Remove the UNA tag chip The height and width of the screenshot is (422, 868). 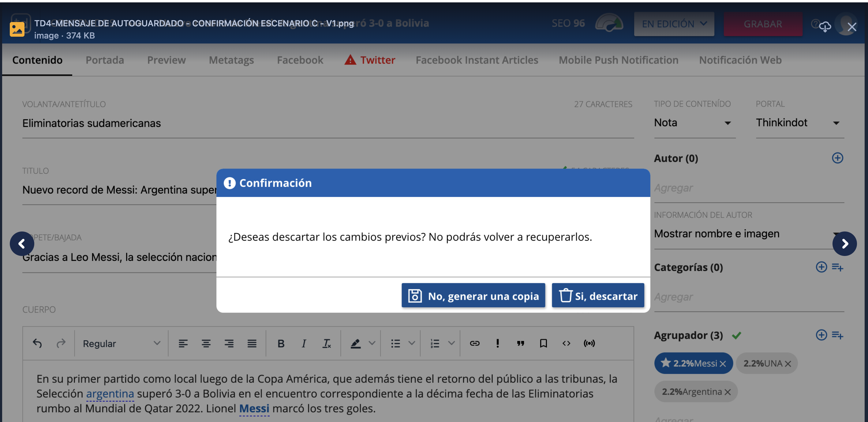coord(788,364)
